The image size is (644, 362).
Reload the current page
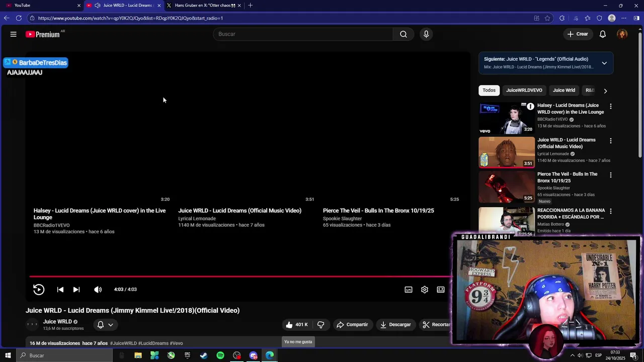[x=19, y=18]
